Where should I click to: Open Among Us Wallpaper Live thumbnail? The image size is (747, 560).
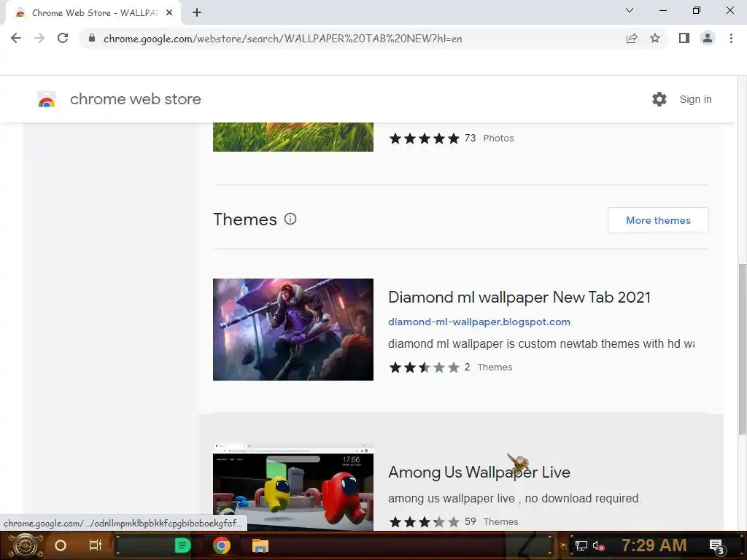click(x=293, y=488)
